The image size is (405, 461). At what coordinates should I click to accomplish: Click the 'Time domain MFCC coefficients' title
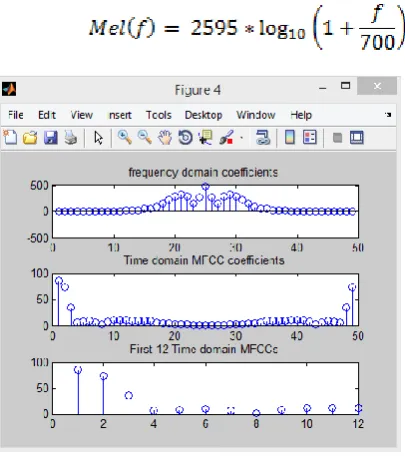pyautogui.click(x=204, y=260)
